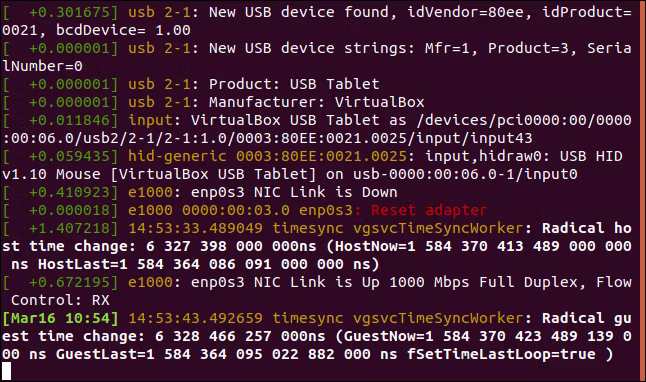Click the 'idVendor=80ee' text
646x382 pixels.
coord(465,12)
